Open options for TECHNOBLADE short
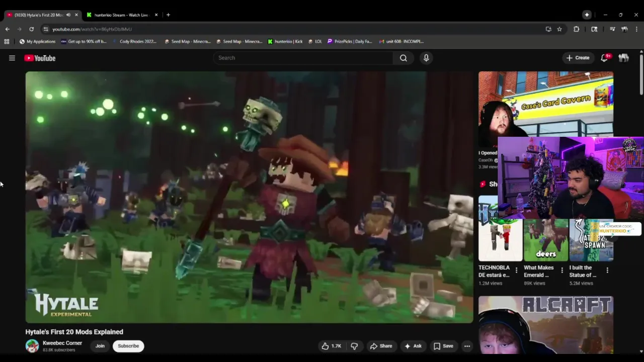This screenshot has width=644, height=362. [x=516, y=270]
